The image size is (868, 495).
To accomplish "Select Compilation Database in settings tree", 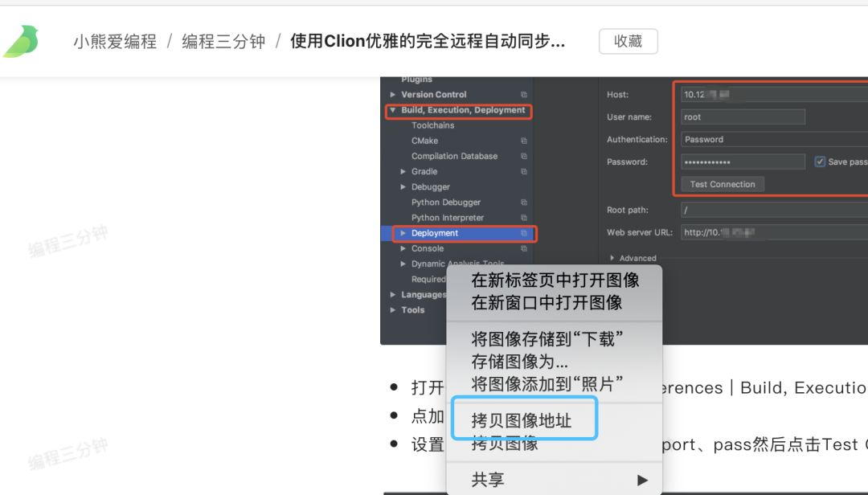I will coord(454,156).
